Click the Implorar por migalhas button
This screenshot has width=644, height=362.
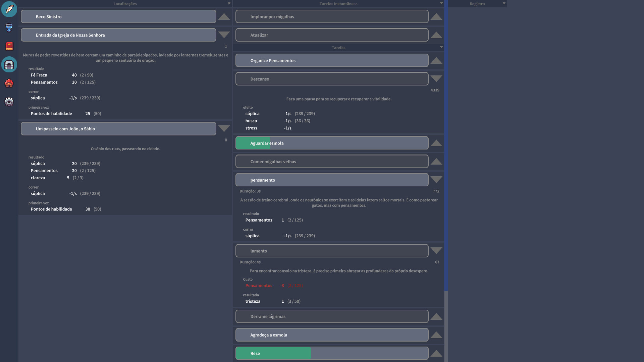tap(332, 17)
